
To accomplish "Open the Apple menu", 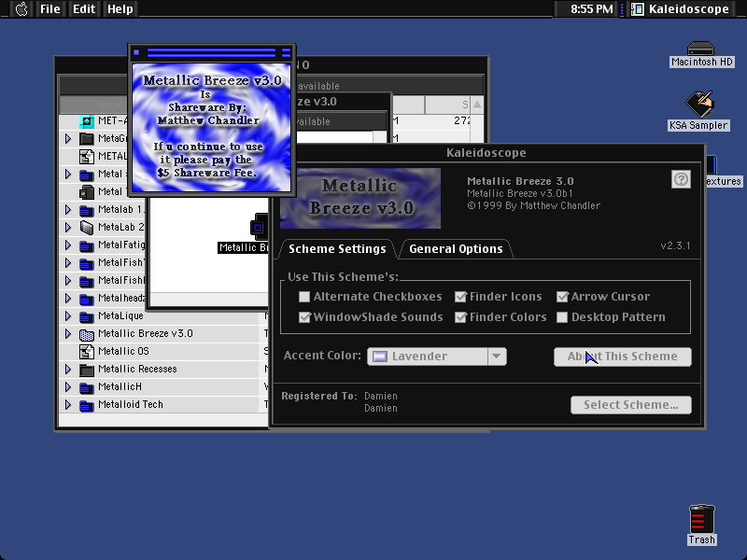I will point(21,9).
